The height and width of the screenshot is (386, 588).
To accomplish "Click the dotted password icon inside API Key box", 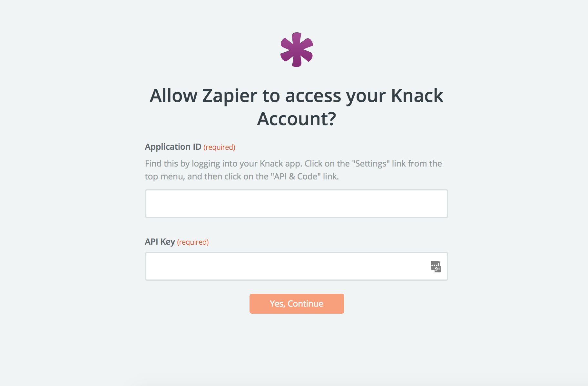I will (x=436, y=266).
